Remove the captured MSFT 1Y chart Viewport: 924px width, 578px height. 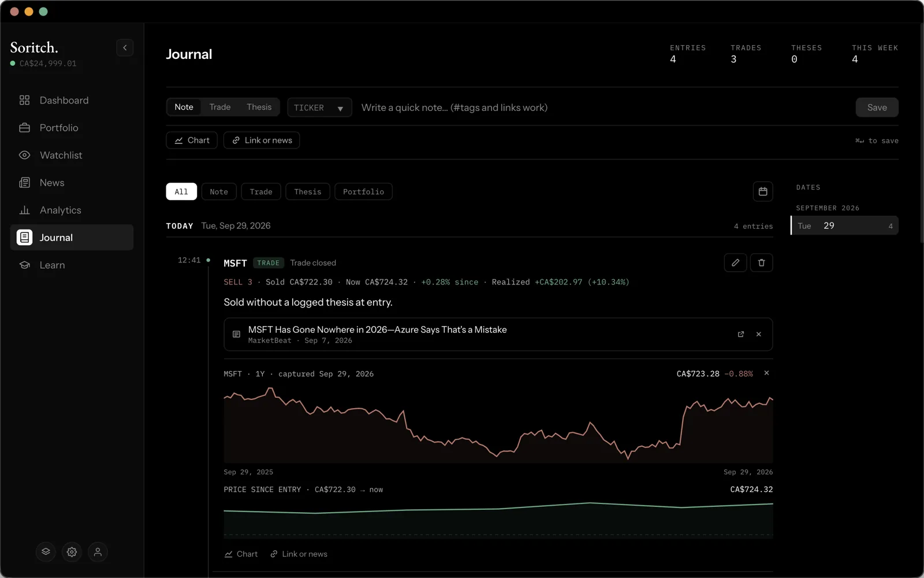[766, 373]
